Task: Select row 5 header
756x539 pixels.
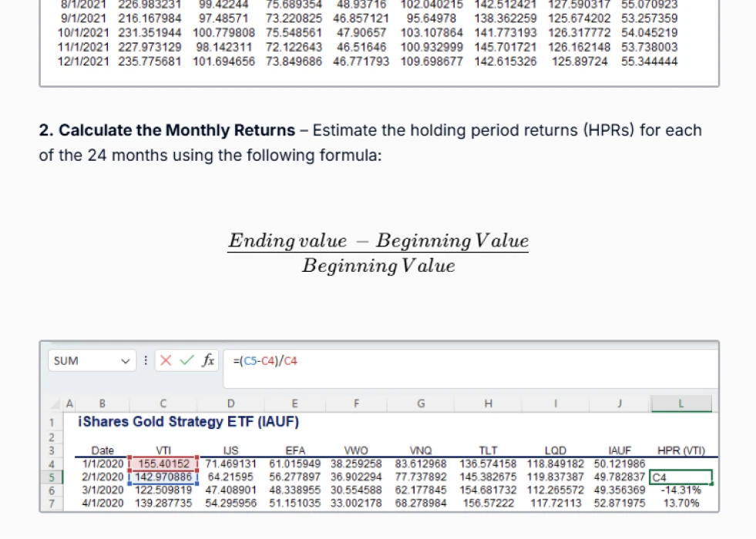Action: coord(51,477)
